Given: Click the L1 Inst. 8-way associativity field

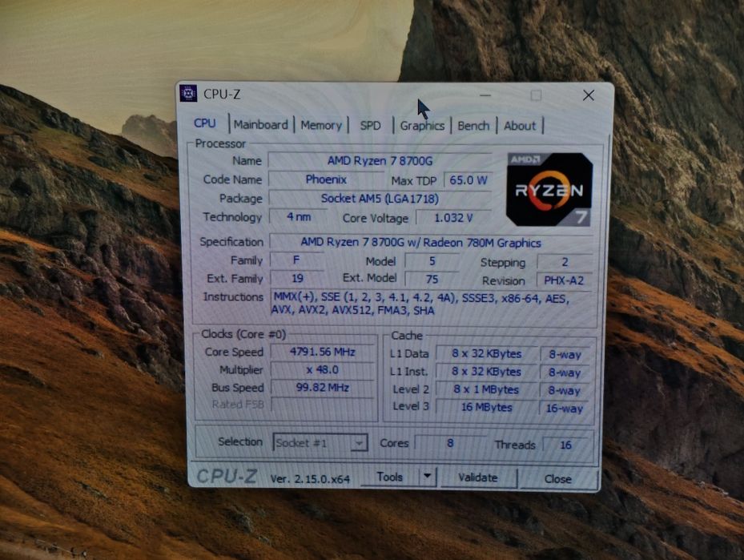Looking at the screenshot, I should pos(565,373).
